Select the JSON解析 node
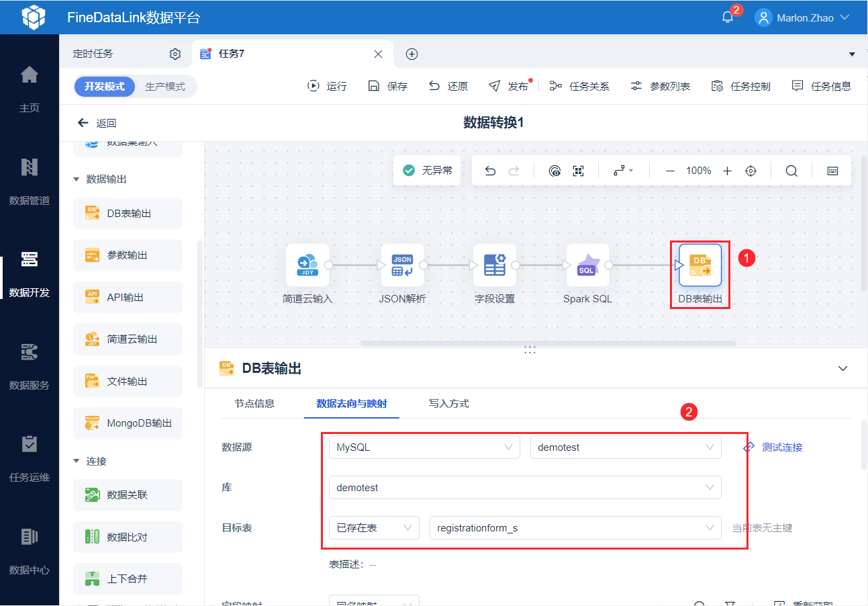868x606 pixels. tap(402, 265)
